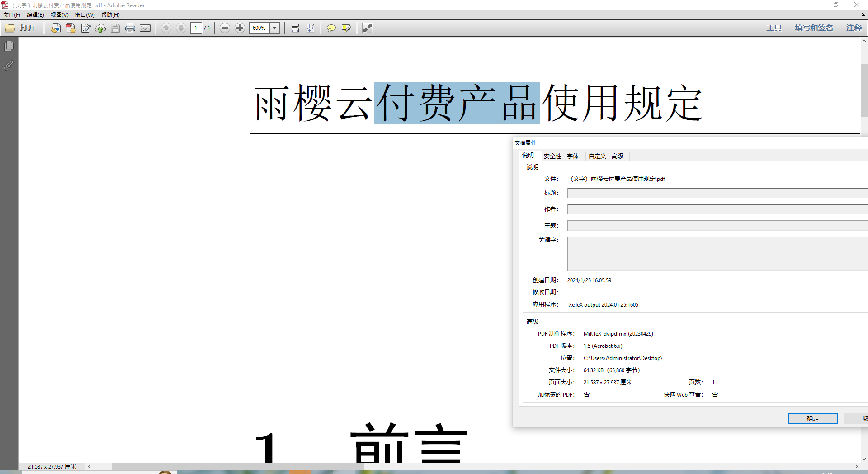This screenshot has width=868, height=474.
Task: Open the 工具 (Tools) pane
Action: (x=774, y=28)
